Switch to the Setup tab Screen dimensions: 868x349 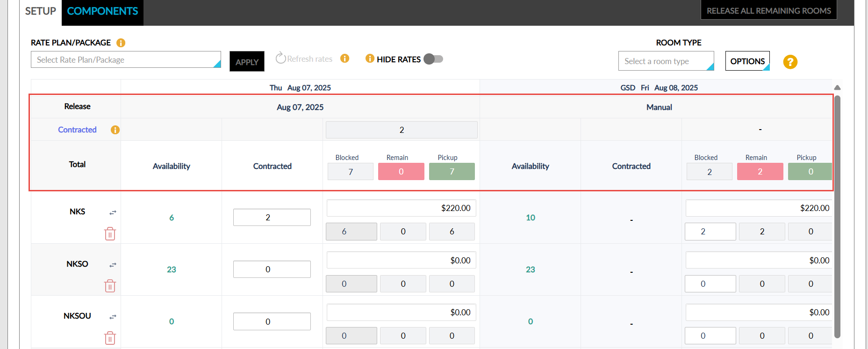pos(41,11)
